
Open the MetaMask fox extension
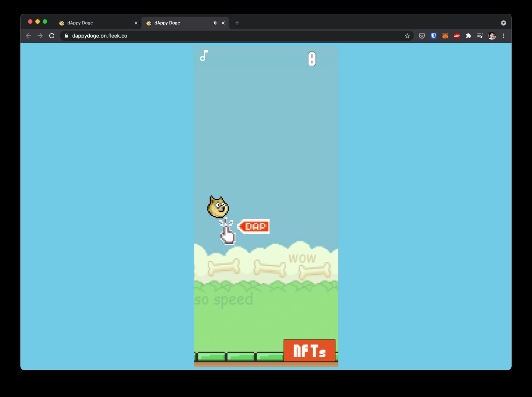(x=445, y=36)
